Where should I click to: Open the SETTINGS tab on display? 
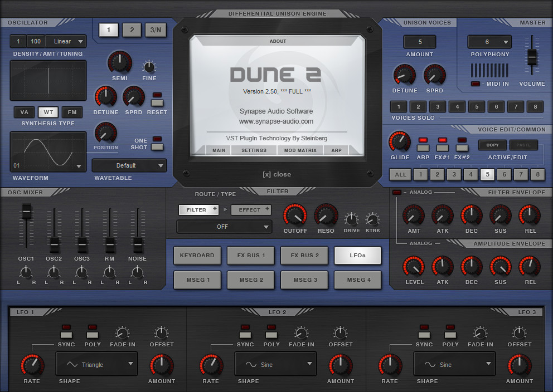point(254,150)
